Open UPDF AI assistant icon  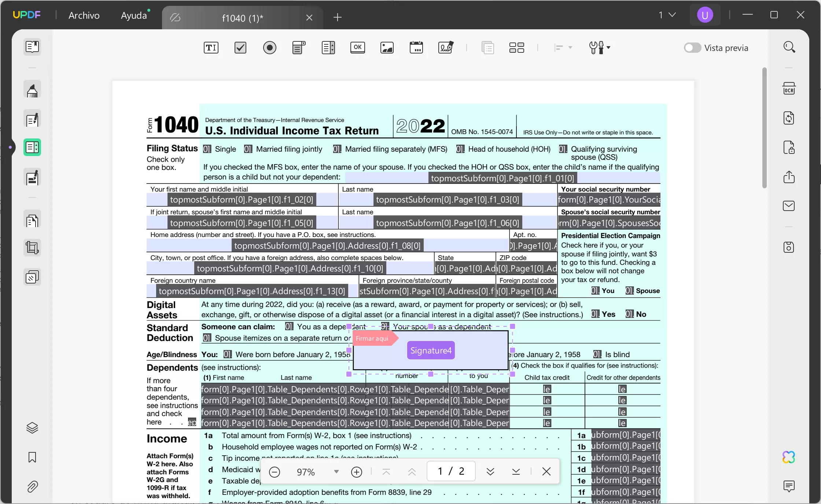coord(789,457)
